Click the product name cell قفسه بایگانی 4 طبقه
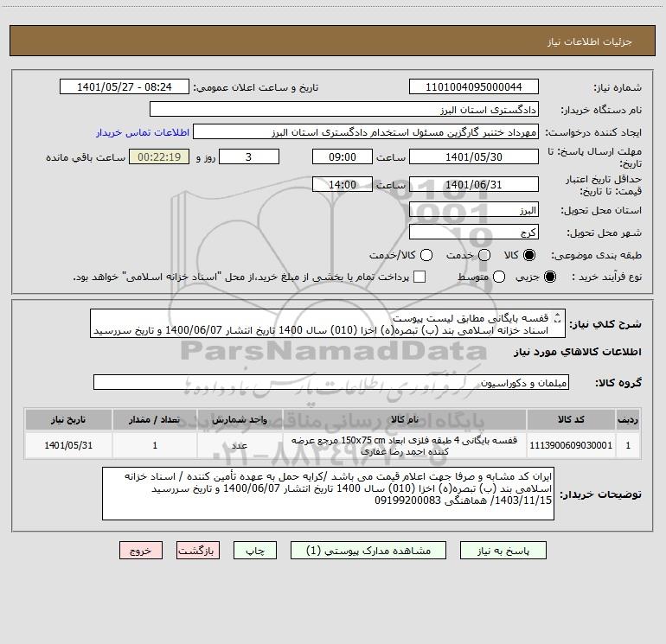The height and width of the screenshot is (644, 666). [405, 445]
